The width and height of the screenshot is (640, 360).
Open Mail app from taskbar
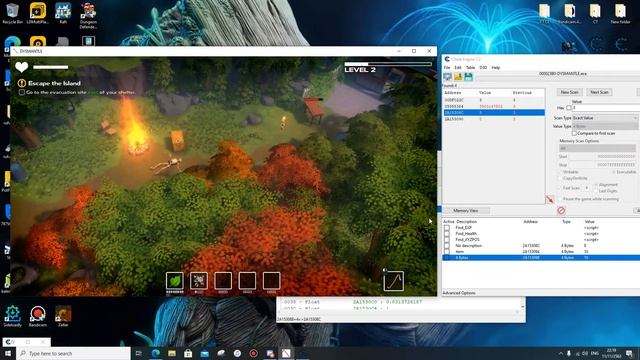point(204,353)
